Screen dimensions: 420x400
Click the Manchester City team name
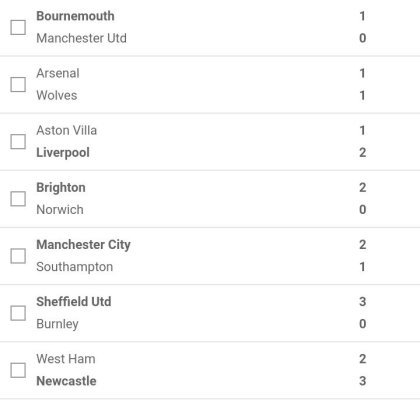click(83, 245)
